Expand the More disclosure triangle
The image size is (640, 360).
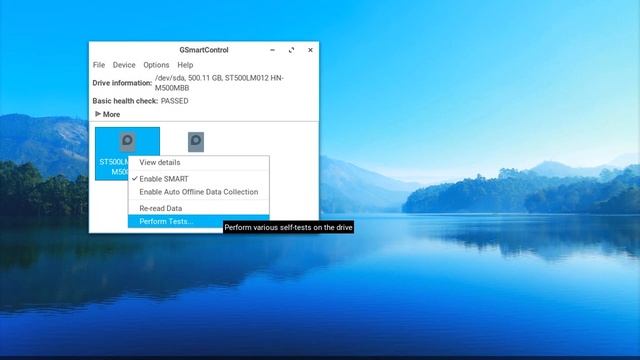(98, 114)
